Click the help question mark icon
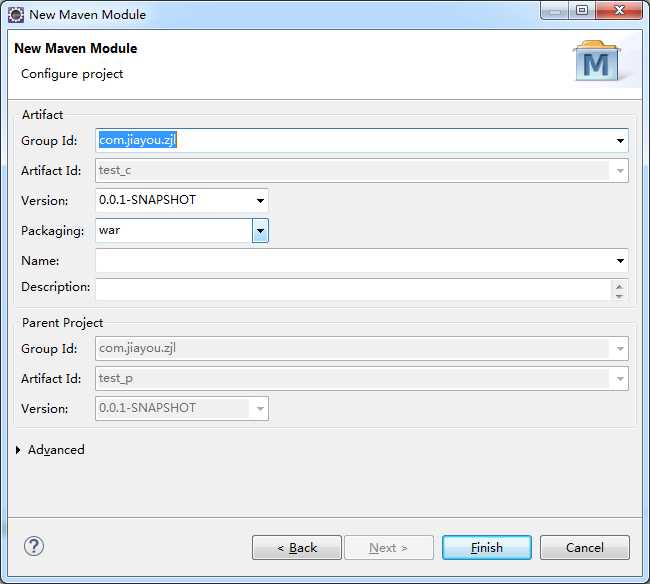 (34, 546)
